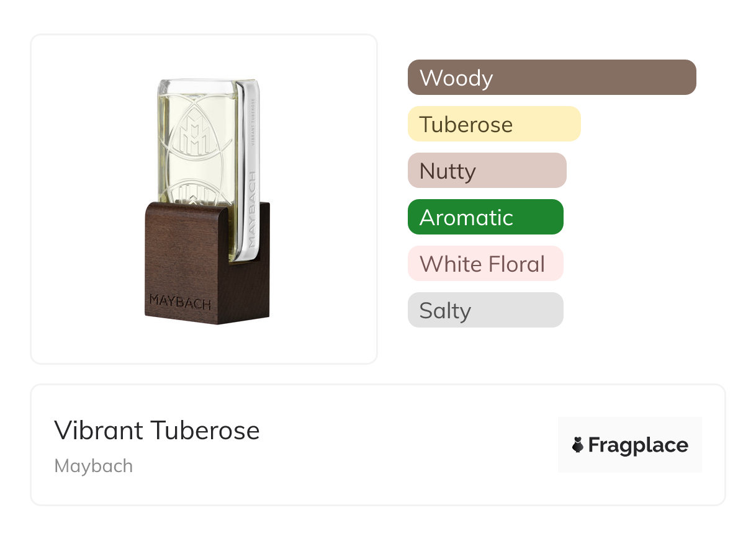Click the Fragplace wordmark text
The height and width of the screenshot is (536, 756).
click(x=638, y=445)
